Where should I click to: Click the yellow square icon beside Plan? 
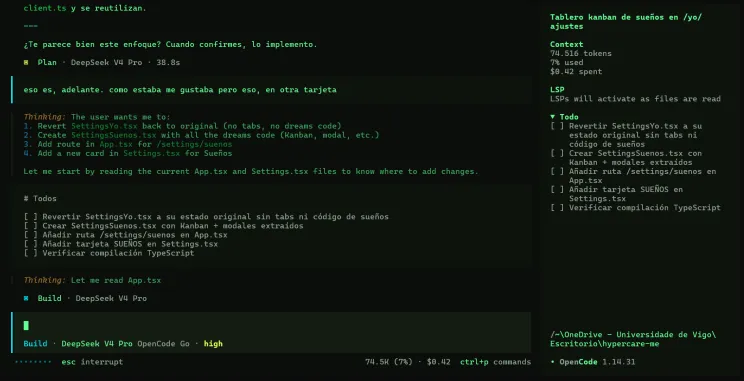[x=26, y=62]
